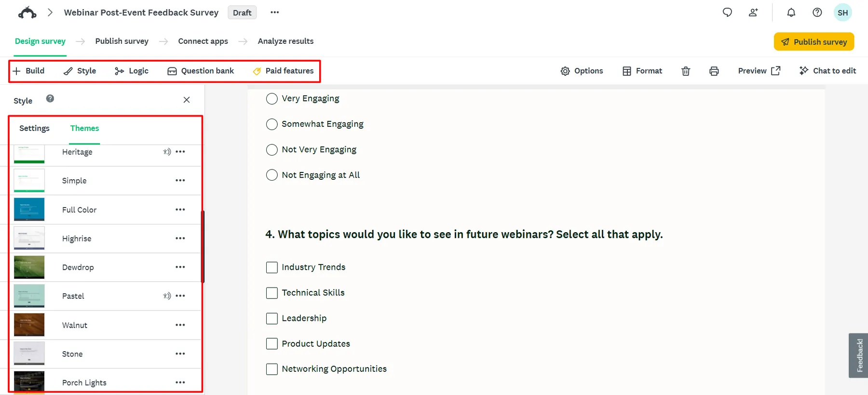The width and height of the screenshot is (868, 395).
Task: Open Build tool
Action: click(28, 71)
